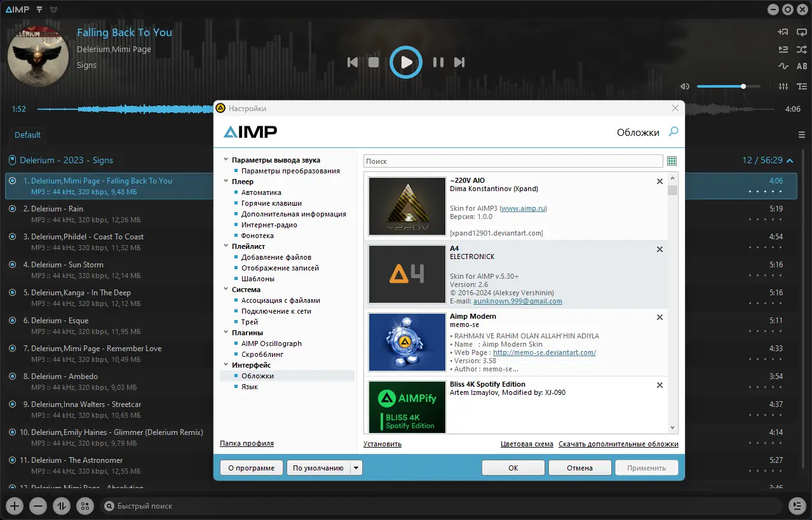Screen dimensions: 812x520
Task: Click the minus icon to remove tracks
Action: (38, 506)
